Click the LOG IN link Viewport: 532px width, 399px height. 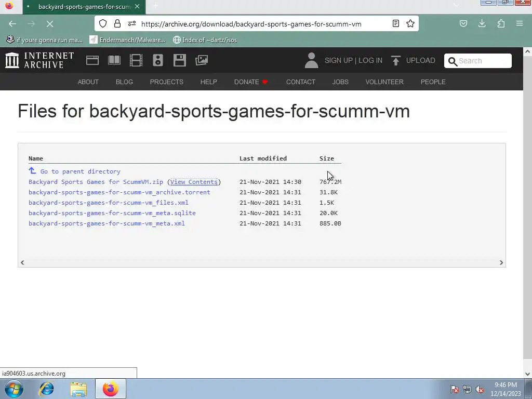click(370, 60)
